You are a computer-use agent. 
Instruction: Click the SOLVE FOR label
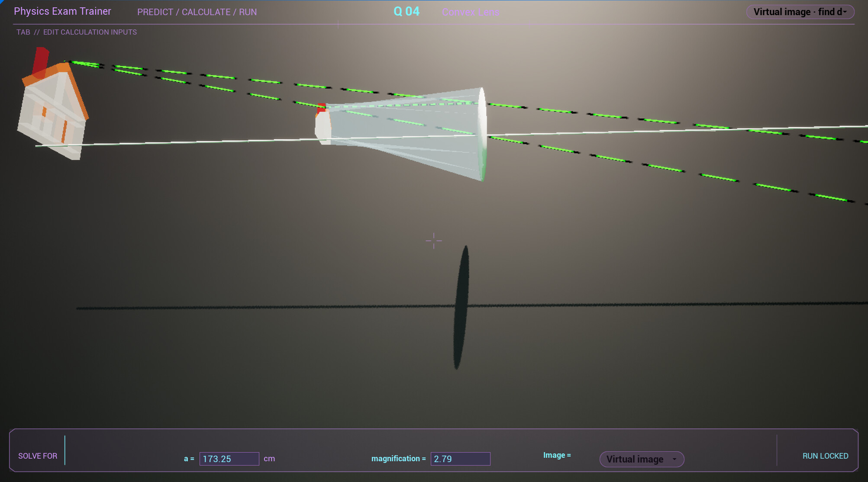point(38,456)
